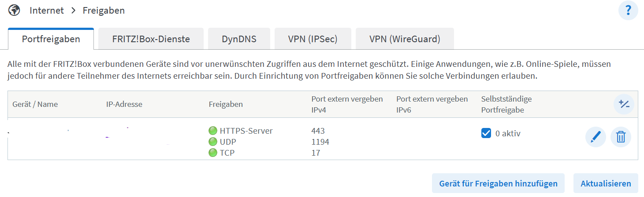Viewport: 644px width, 197px height.
Task: Click the globe Internet icon
Action: tap(14, 10)
